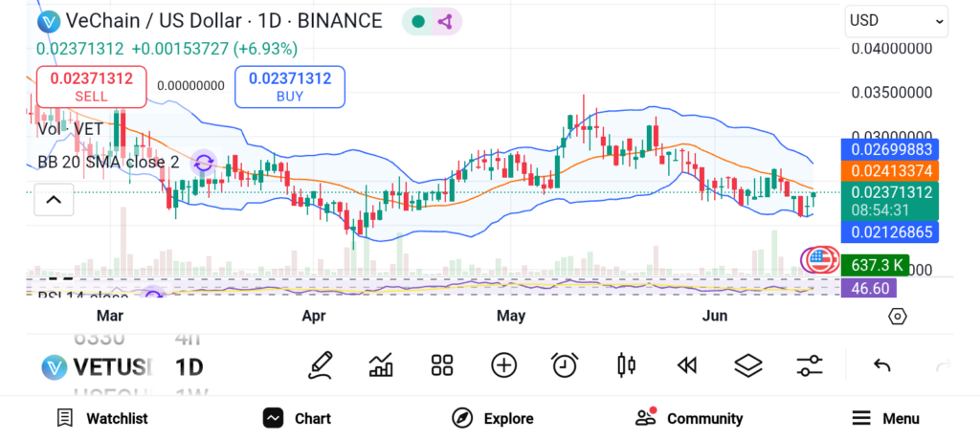This screenshot has width=980, height=441.
Task: Open the indicators chart icon
Action: (381, 365)
